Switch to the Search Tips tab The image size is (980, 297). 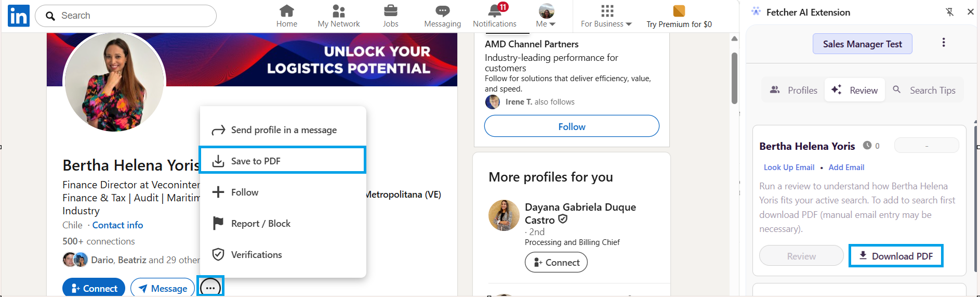[924, 91]
